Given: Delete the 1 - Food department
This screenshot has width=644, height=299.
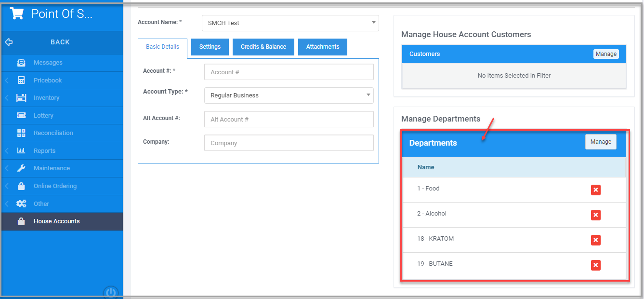Looking at the screenshot, I should [x=596, y=190].
